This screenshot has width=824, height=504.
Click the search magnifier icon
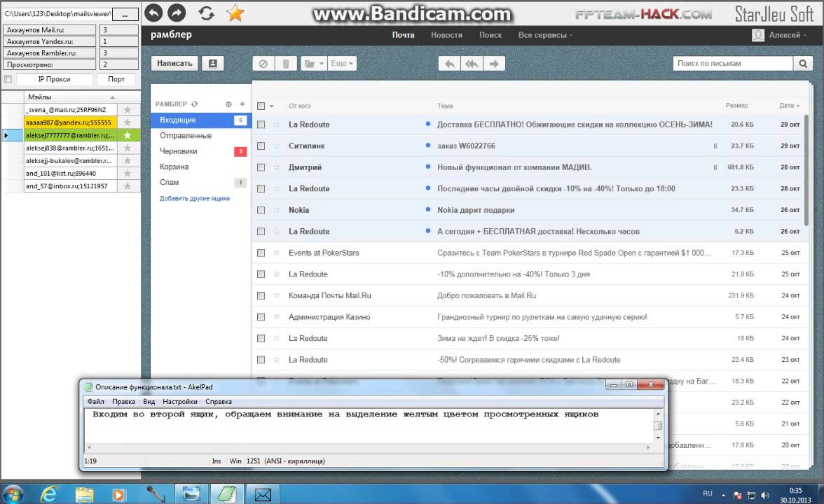803,64
